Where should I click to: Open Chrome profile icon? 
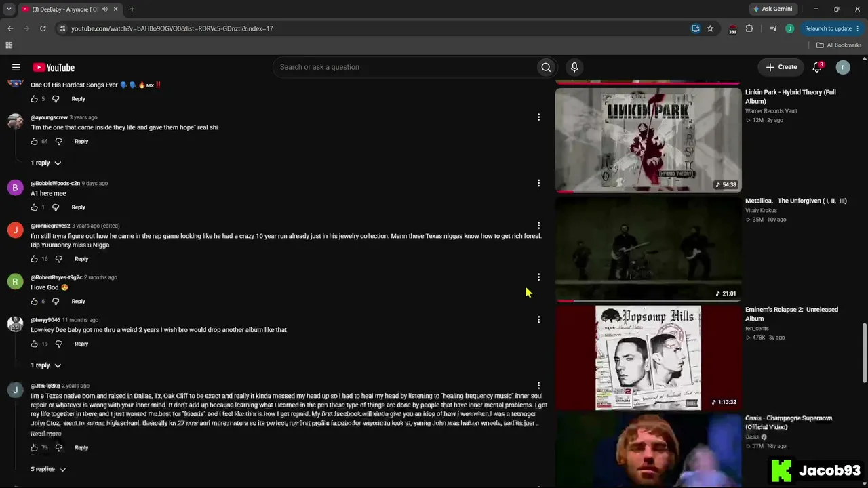[789, 28]
